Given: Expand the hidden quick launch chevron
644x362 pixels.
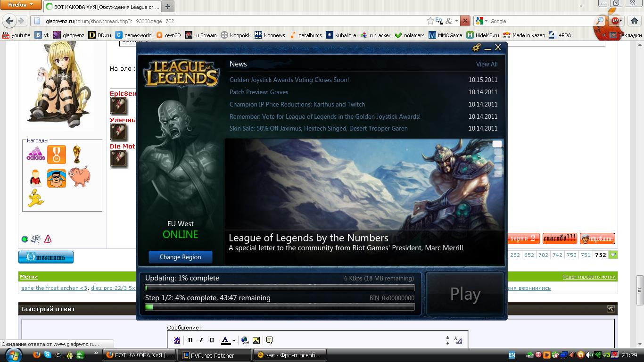Looking at the screenshot, I should [x=97, y=353].
